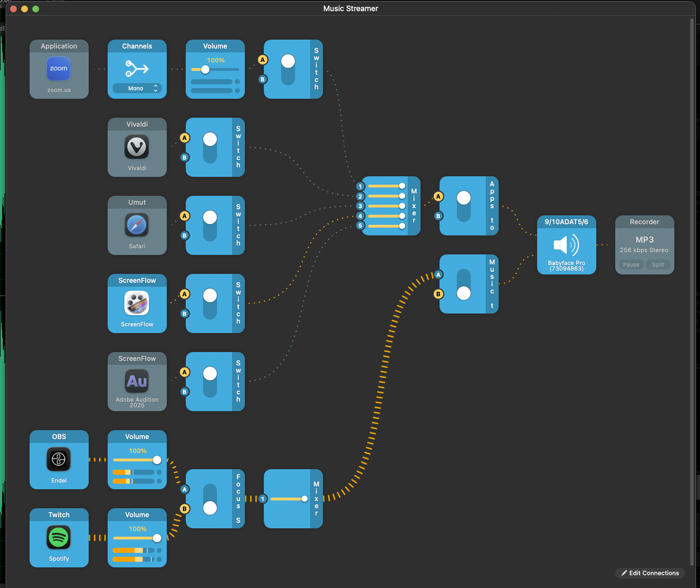
Task: Select input B on the Vivaldi Switch
Action: [x=185, y=157]
